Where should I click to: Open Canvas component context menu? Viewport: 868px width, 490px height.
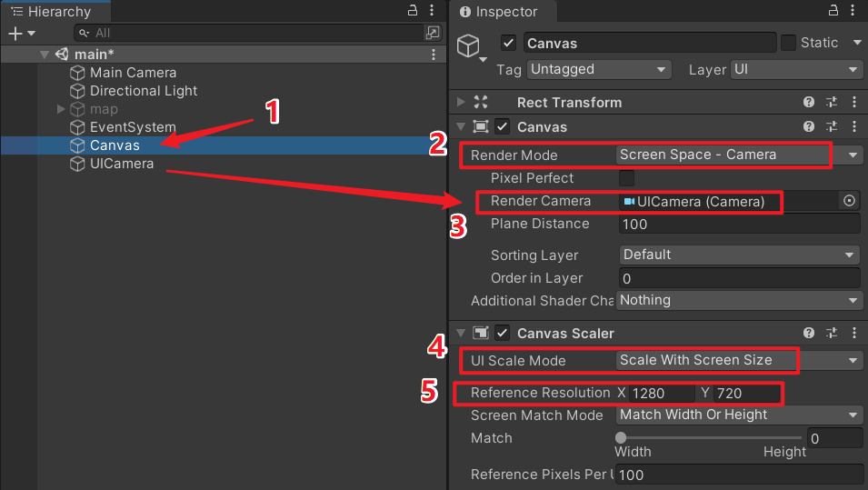(854, 126)
